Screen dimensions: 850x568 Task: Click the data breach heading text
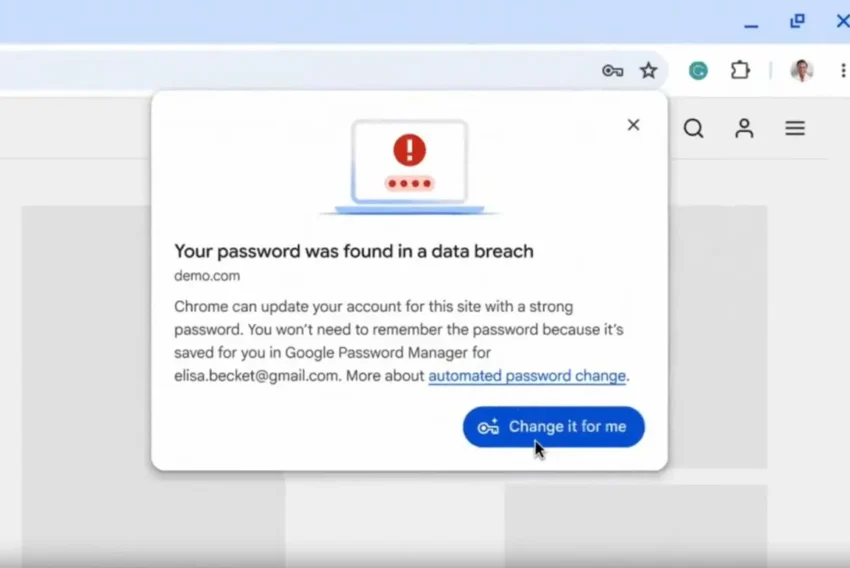(353, 251)
